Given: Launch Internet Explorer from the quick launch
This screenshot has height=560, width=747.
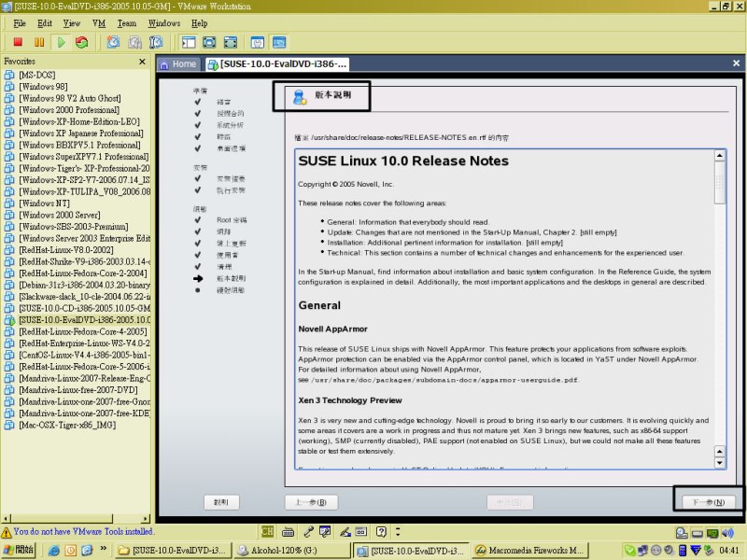Looking at the screenshot, I should tap(54, 551).
